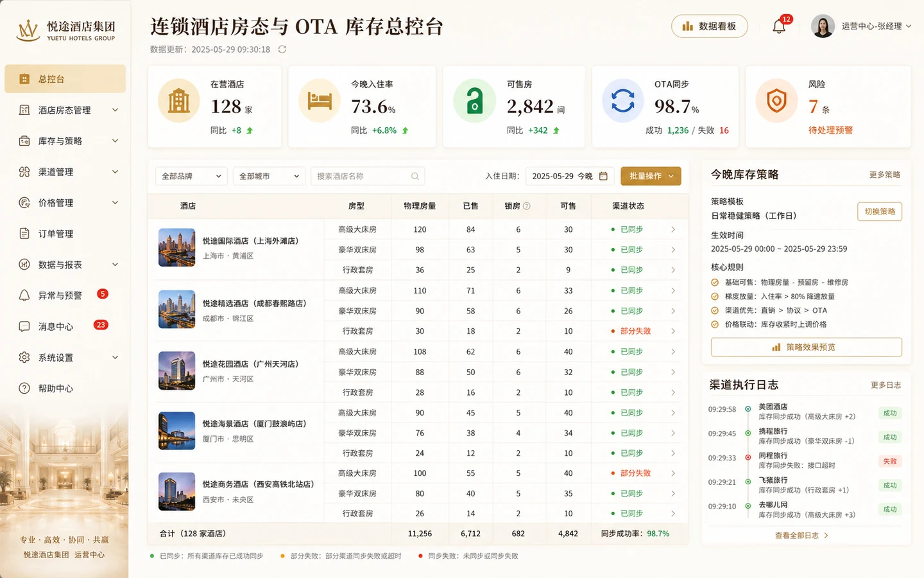Open row arrow for 悦途商务酒店 高级大床房
This screenshot has width=924, height=578.
673,473
